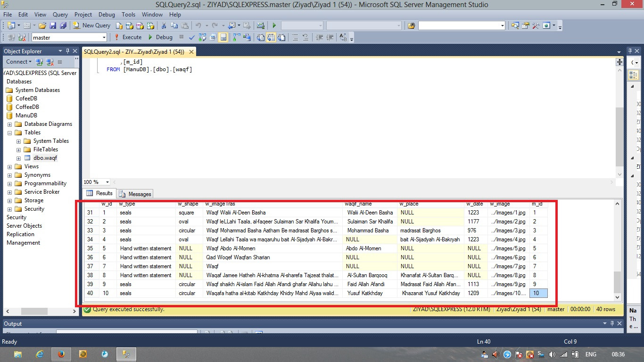Switch to the Results tab
Screen dimensions: 644x362
pyautogui.click(x=99, y=193)
